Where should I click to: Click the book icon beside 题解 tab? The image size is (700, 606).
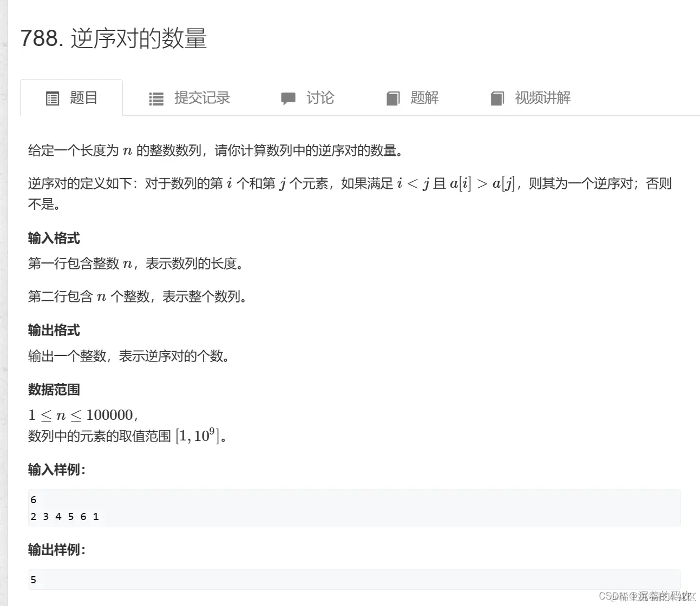tap(393, 98)
